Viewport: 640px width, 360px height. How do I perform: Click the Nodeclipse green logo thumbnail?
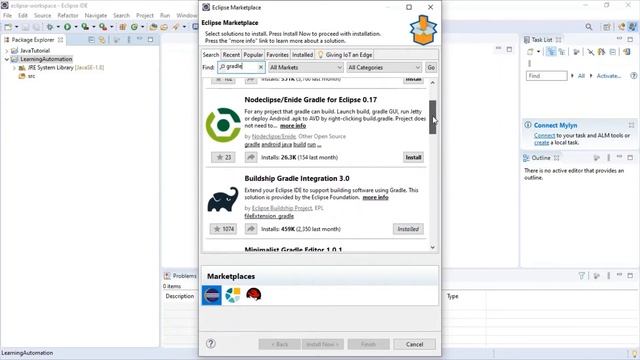223,125
